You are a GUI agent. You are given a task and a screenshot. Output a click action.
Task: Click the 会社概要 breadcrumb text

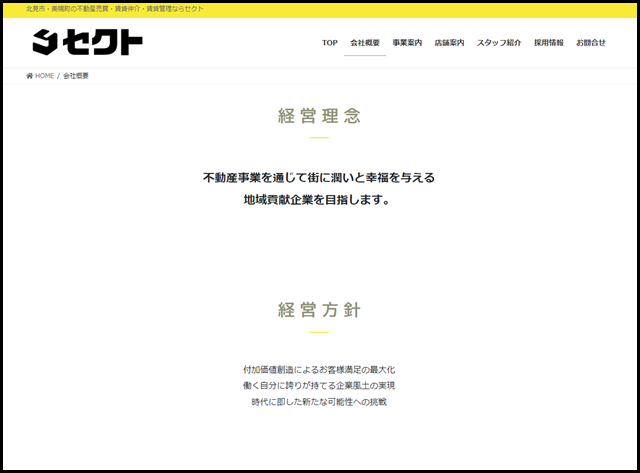point(76,76)
